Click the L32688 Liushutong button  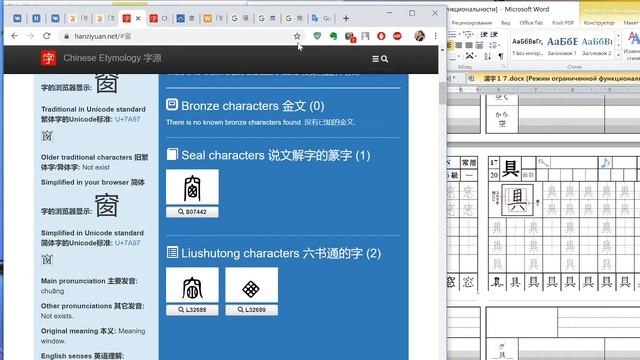click(192, 310)
